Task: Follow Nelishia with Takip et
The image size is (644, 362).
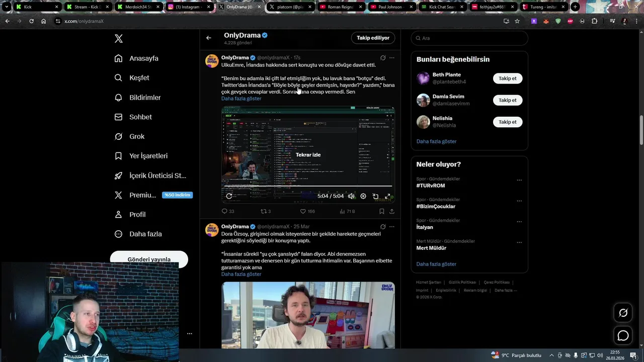Action: point(508,122)
